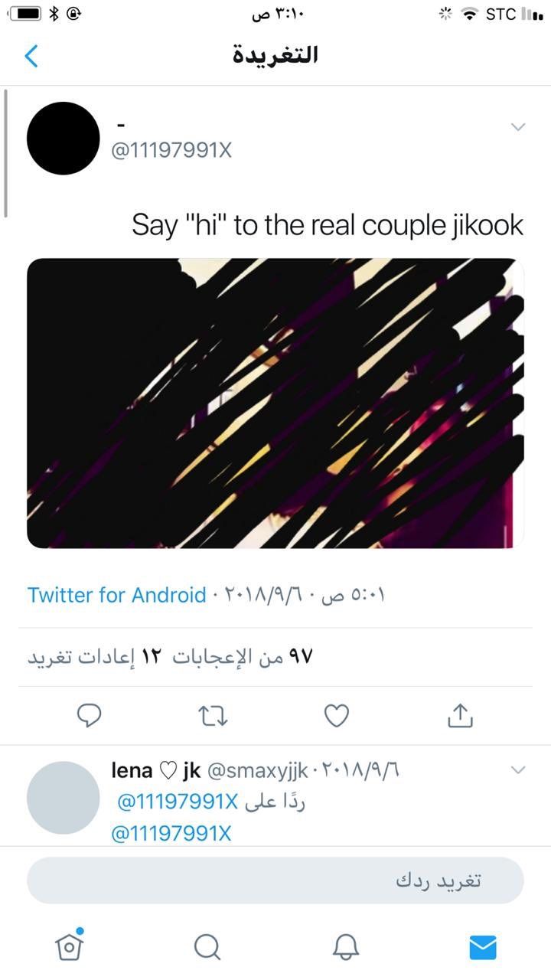
Task: Open lena's gray profile avatar
Action: (64, 798)
